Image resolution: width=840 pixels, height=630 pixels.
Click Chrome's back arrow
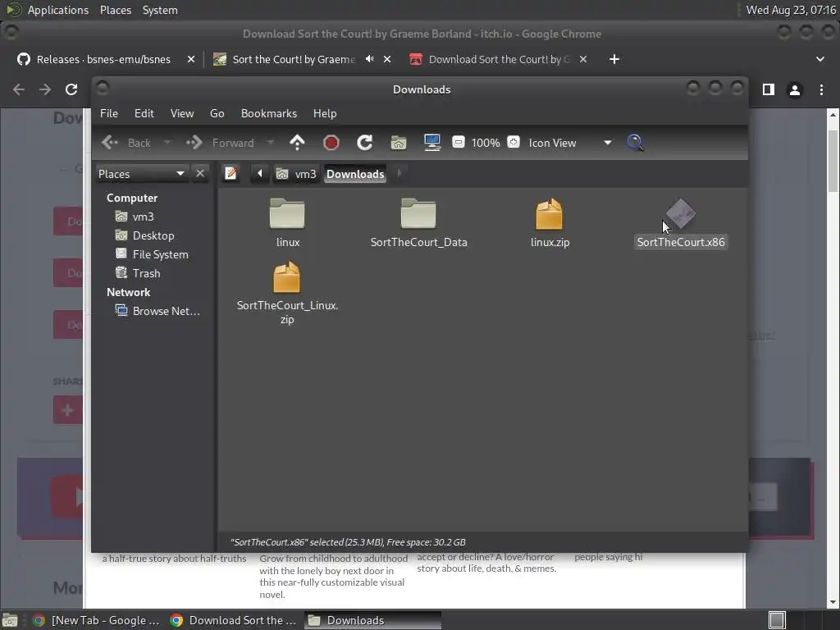[19, 89]
